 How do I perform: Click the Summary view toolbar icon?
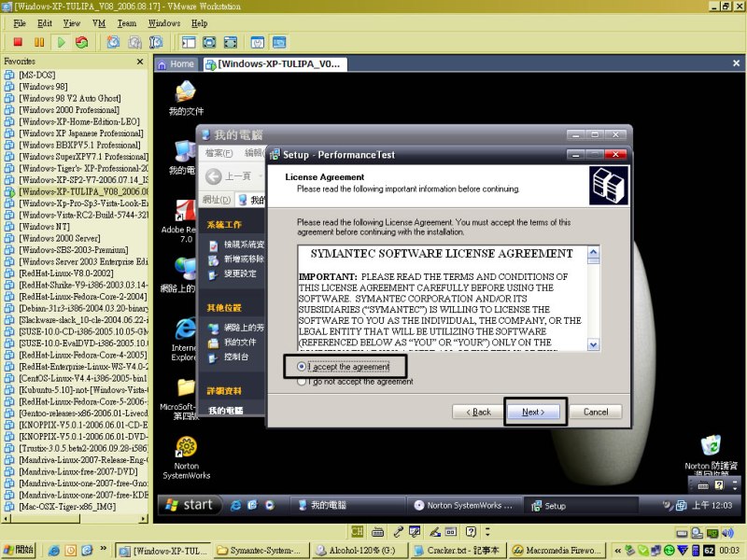258,42
